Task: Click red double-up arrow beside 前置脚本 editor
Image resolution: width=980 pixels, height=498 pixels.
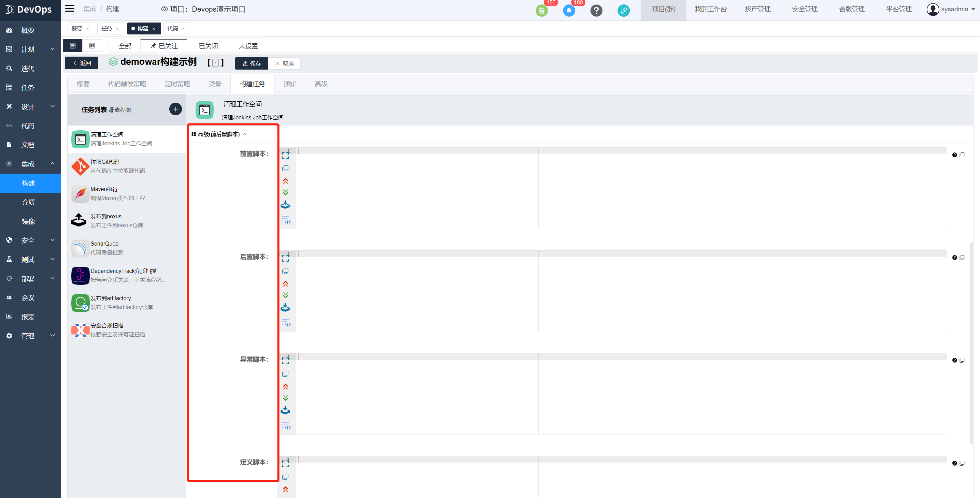Action: click(285, 181)
